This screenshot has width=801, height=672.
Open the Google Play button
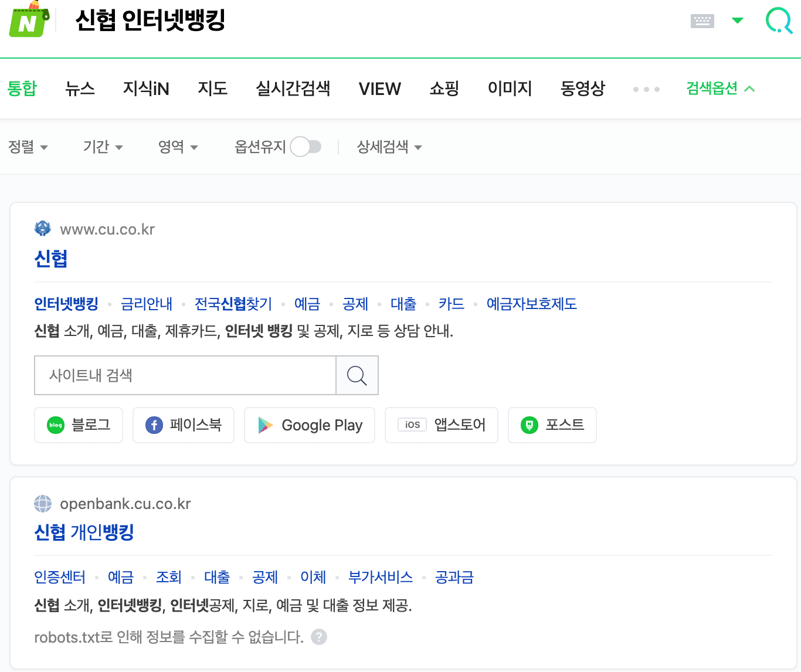[x=310, y=425]
